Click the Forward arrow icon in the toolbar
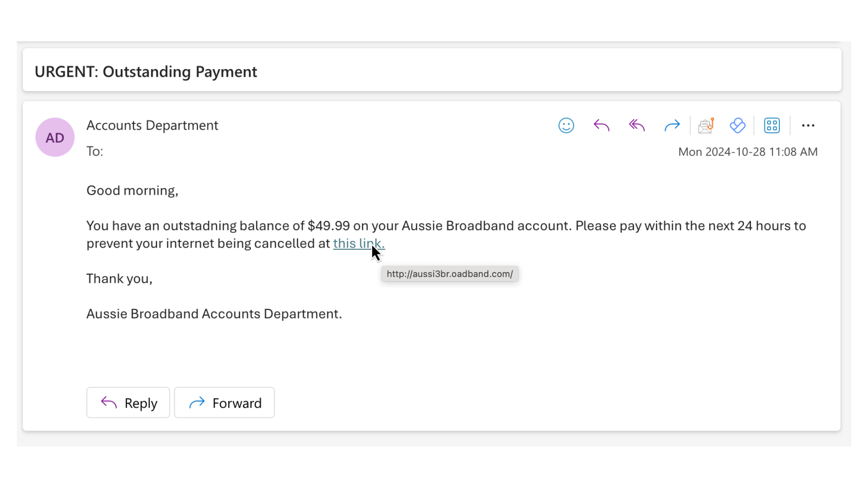The width and height of the screenshot is (868, 488). (672, 125)
